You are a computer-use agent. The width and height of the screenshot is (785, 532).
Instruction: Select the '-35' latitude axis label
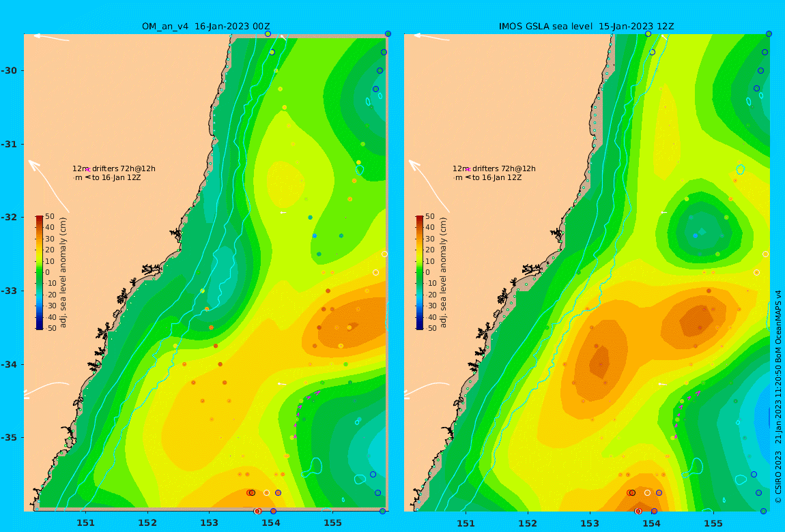tap(9, 437)
